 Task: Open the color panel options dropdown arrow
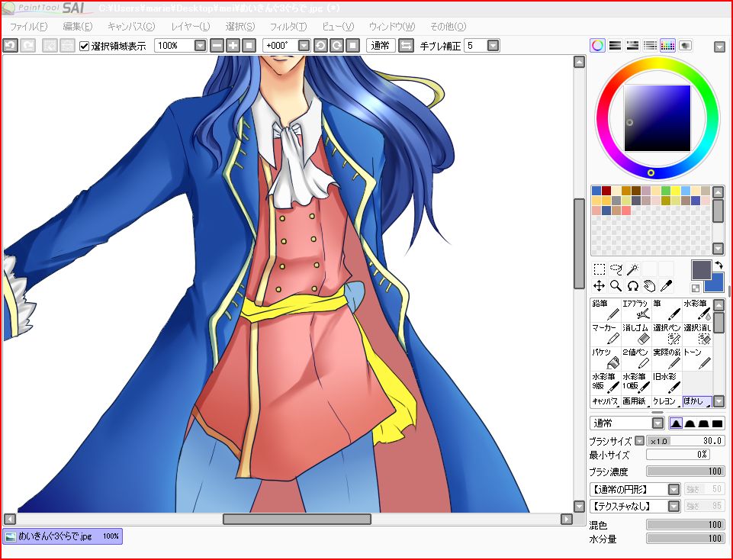[719, 47]
